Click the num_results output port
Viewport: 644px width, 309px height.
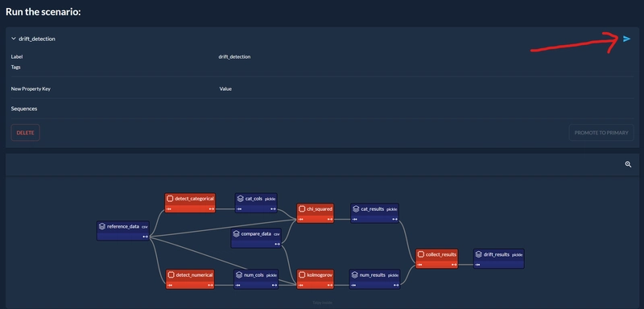click(x=395, y=285)
